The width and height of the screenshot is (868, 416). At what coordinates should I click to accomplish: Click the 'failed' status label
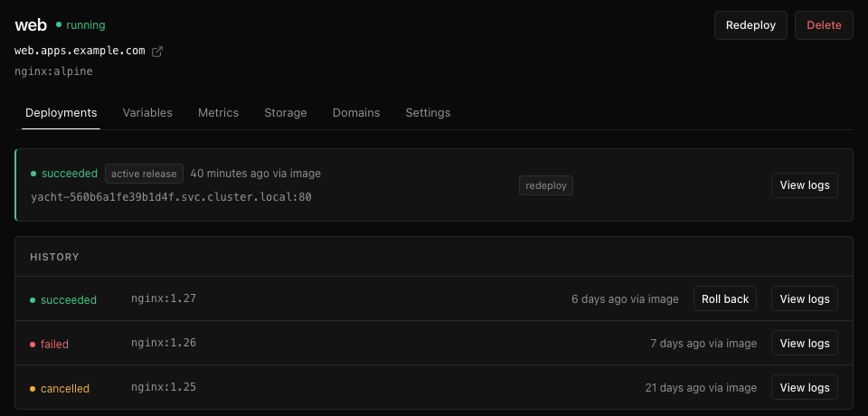pos(49,344)
